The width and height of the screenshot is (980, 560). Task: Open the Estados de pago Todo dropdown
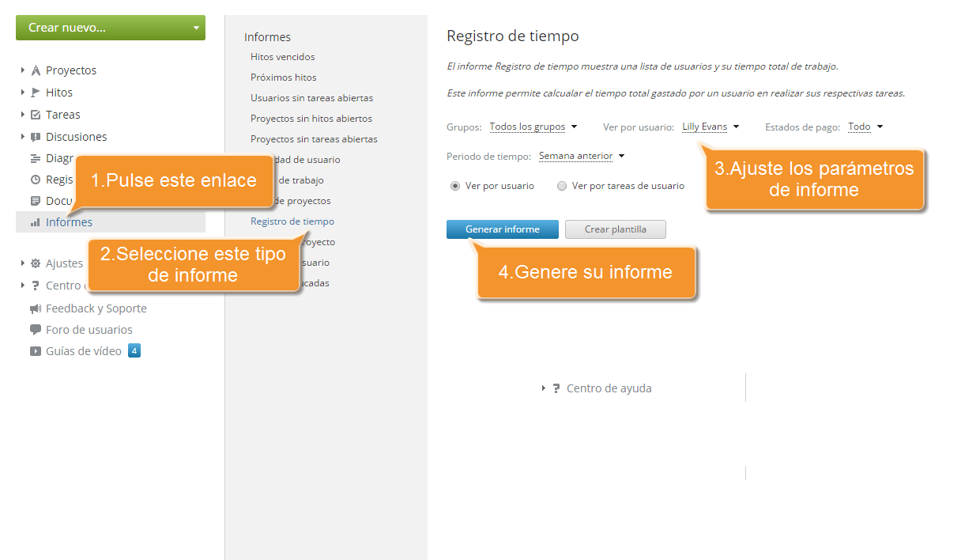[865, 127]
